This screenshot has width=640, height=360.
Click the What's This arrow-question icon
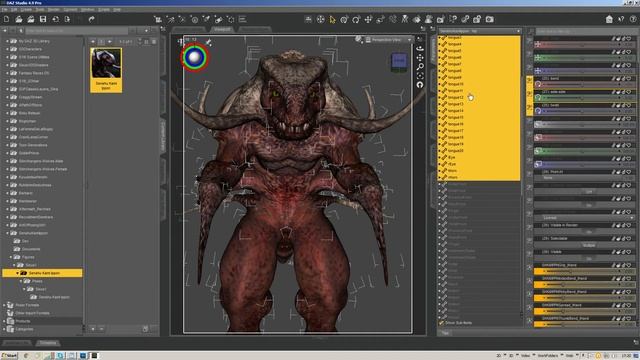[x=621, y=19]
